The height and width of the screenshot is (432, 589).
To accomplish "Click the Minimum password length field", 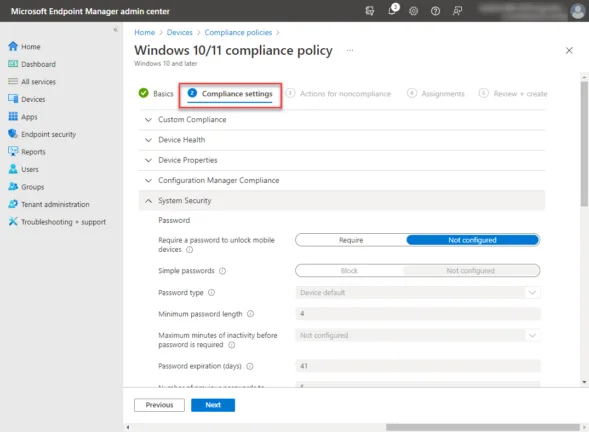I will point(418,314).
